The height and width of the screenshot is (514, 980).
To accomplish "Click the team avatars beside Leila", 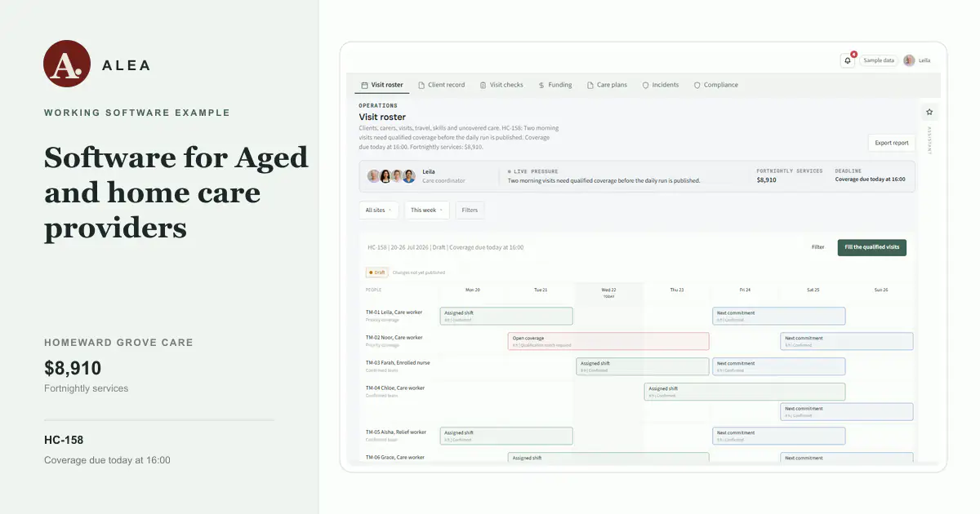I will coord(391,176).
